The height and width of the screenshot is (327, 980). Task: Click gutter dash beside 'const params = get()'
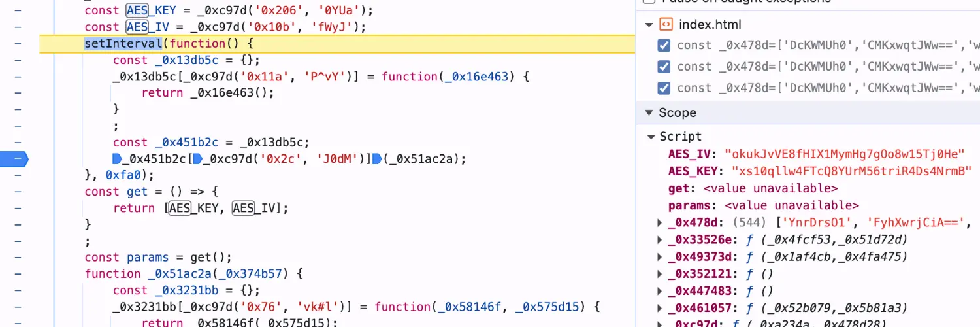18,257
